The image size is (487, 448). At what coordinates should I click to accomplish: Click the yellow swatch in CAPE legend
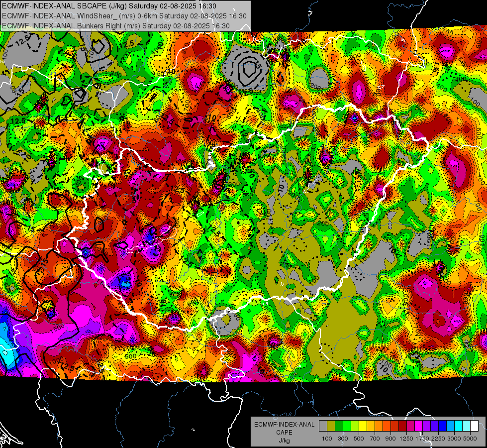point(363,426)
